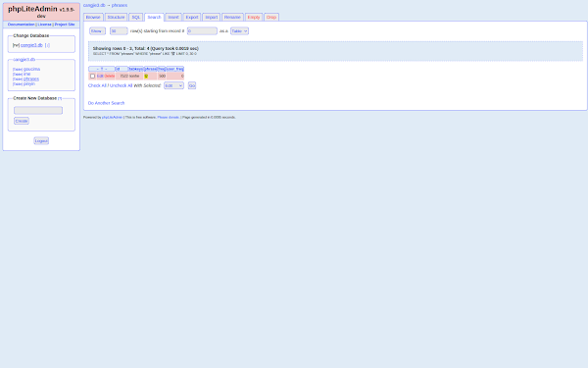Open the pinyin table in sidebar
The width and height of the screenshot is (588, 368).
point(29,83)
